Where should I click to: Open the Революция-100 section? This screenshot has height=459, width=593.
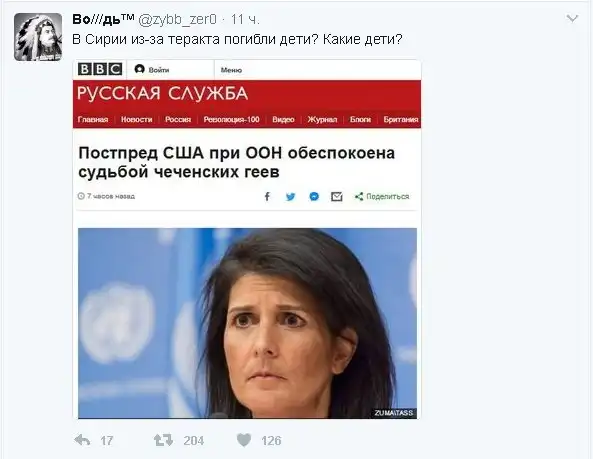pyautogui.click(x=231, y=119)
